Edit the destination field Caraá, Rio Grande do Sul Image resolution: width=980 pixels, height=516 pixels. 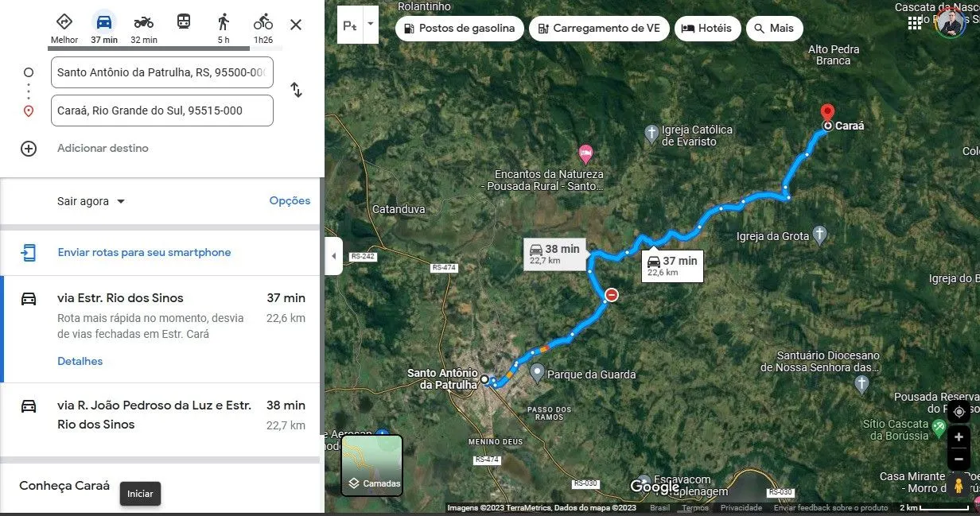(x=161, y=111)
